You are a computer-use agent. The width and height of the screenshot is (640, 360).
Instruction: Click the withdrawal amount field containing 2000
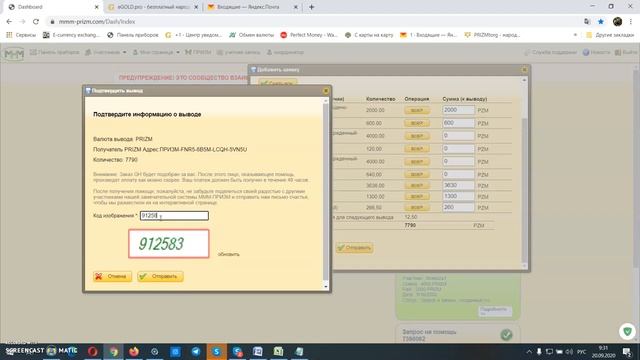click(458, 110)
